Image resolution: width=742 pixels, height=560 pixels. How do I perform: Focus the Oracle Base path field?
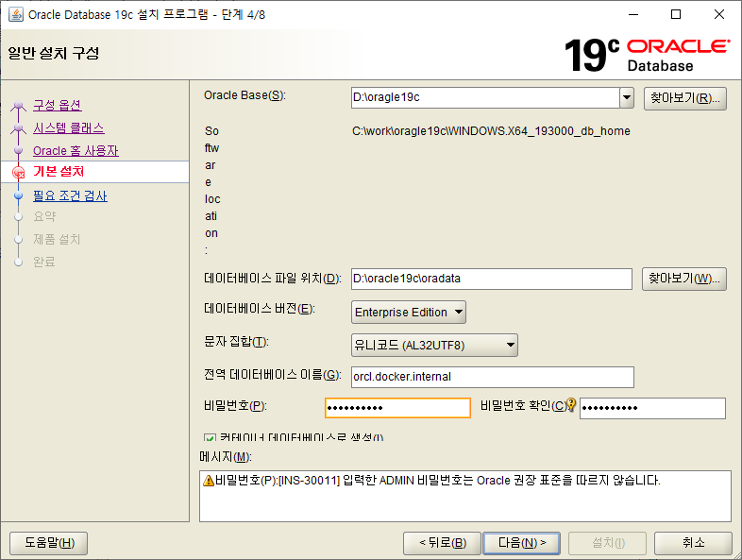point(485,98)
